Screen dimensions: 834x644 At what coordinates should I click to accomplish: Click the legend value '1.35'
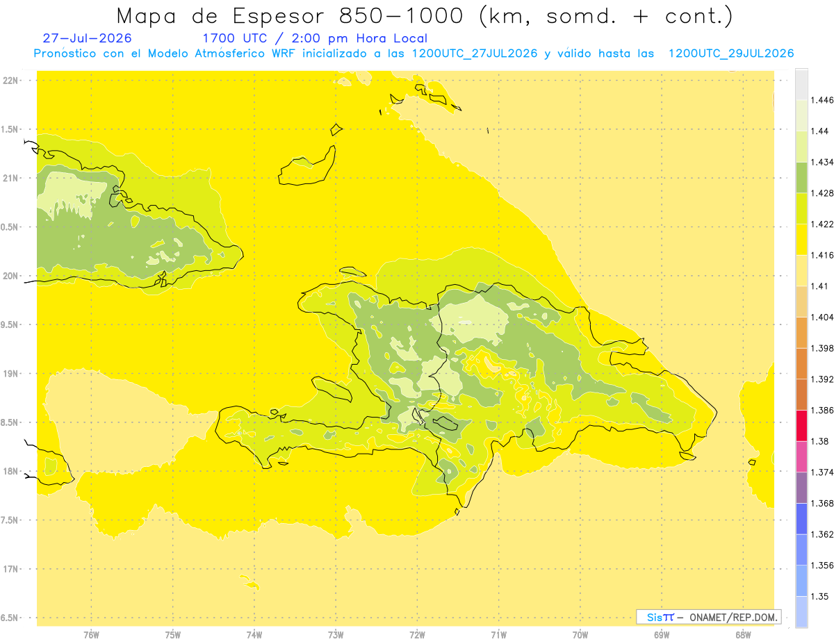pyautogui.click(x=820, y=596)
